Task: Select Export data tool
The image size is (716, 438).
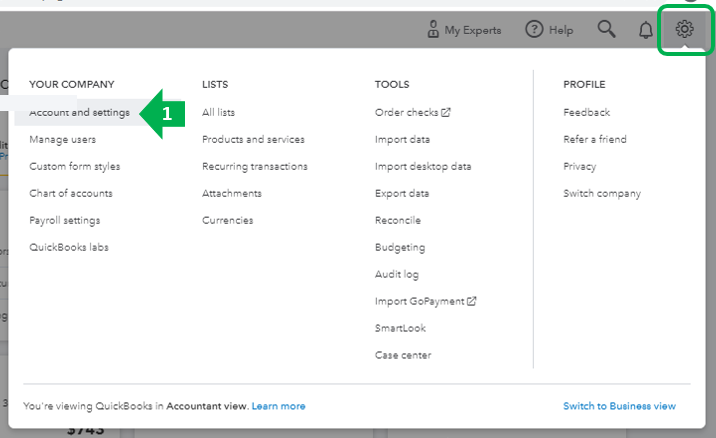Action: tap(402, 193)
